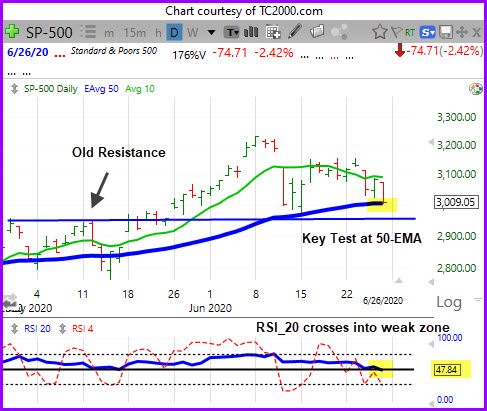Save the chart with disk icon

pos(446,32)
